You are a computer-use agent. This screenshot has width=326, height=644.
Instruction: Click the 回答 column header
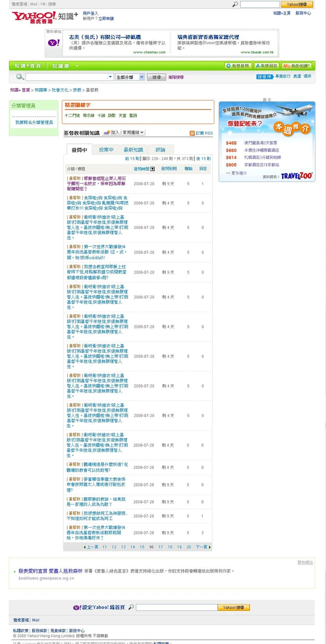click(203, 169)
